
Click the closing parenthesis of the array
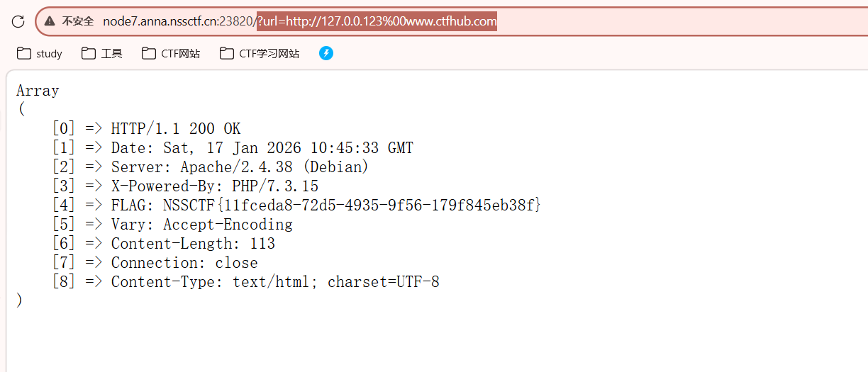pos(19,300)
